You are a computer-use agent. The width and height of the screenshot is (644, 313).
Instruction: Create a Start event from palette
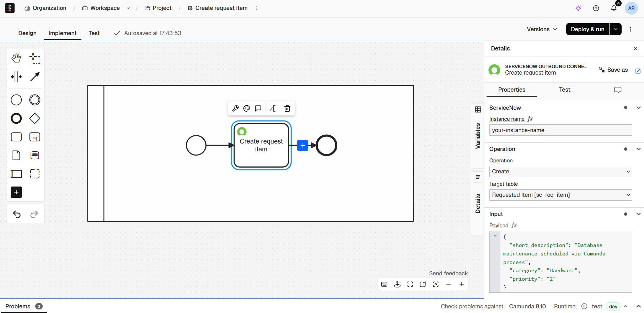16,100
